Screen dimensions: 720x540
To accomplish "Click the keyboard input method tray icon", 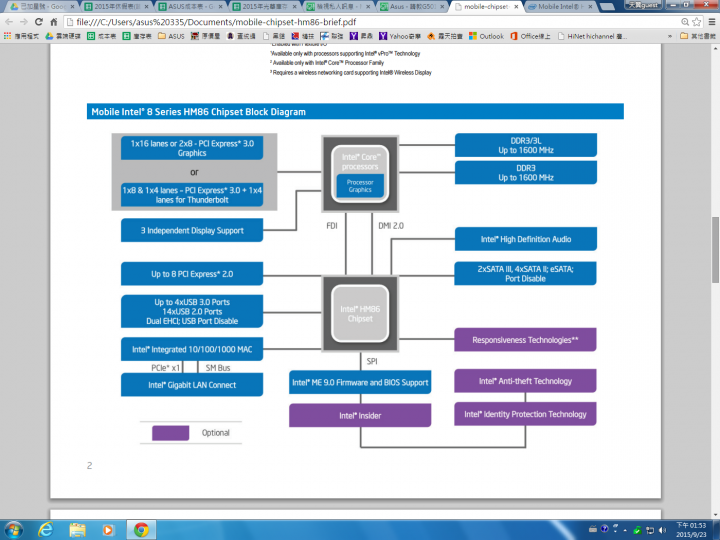I will 593,529.
